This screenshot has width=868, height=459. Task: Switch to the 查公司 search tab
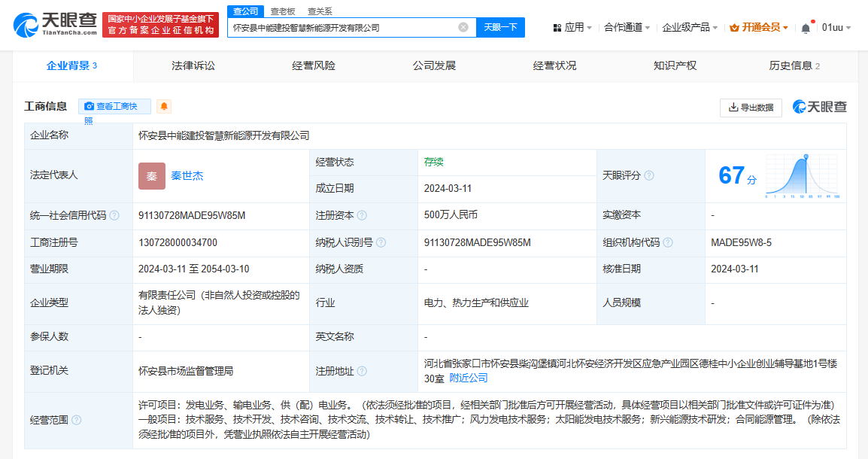pyautogui.click(x=245, y=11)
